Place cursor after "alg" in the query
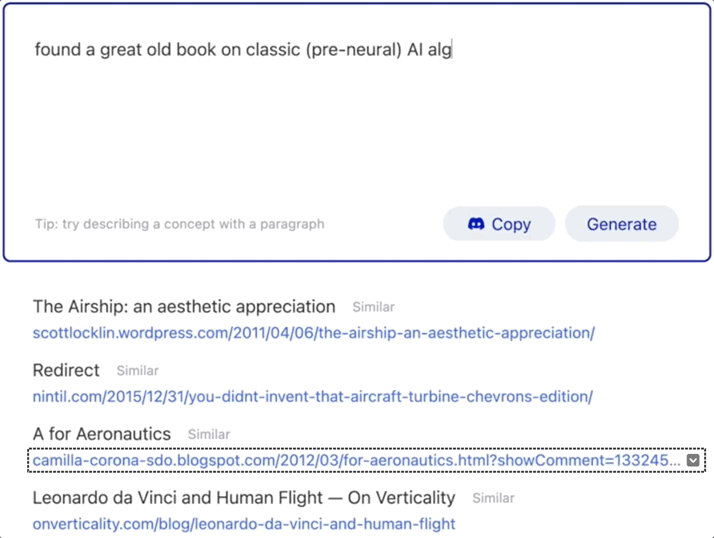The width and height of the screenshot is (714, 538). pyautogui.click(x=453, y=49)
